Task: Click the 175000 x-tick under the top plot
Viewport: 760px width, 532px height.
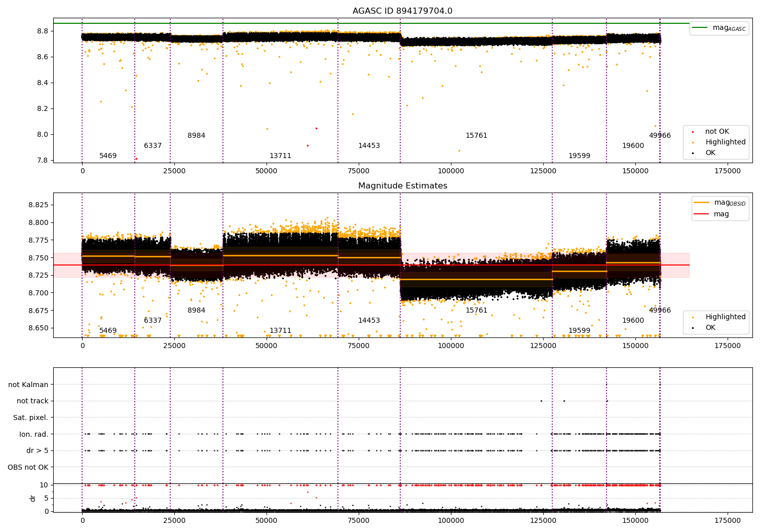Action: [728, 171]
